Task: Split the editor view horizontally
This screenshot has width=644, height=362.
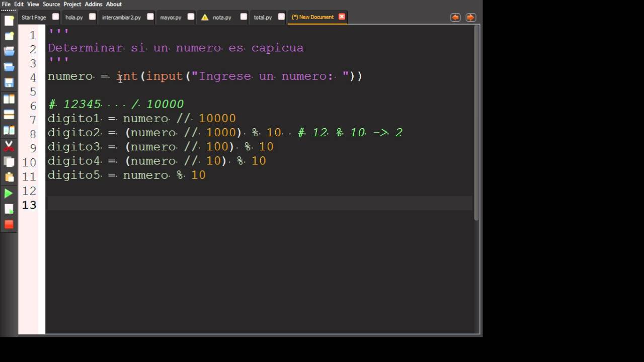Action: click(x=9, y=115)
